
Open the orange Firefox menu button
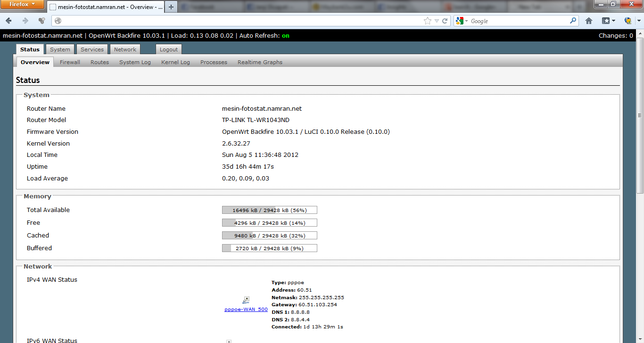tap(22, 5)
